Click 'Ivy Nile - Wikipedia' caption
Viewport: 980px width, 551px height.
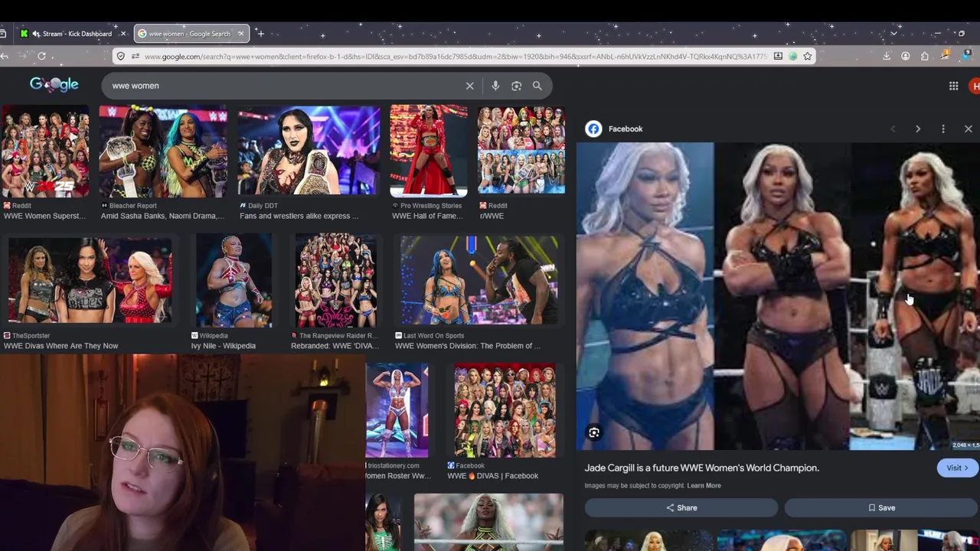pos(224,346)
